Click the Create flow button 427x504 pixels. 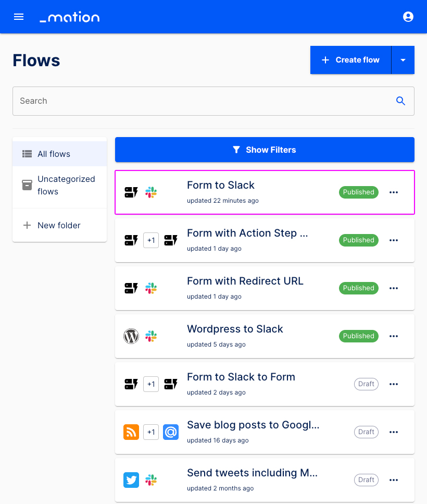pyautogui.click(x=350, y=60)
